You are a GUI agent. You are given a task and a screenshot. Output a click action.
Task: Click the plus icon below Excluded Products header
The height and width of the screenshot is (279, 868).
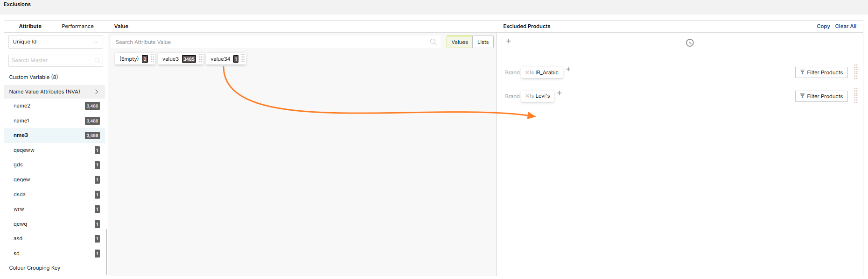coord(509,41)
